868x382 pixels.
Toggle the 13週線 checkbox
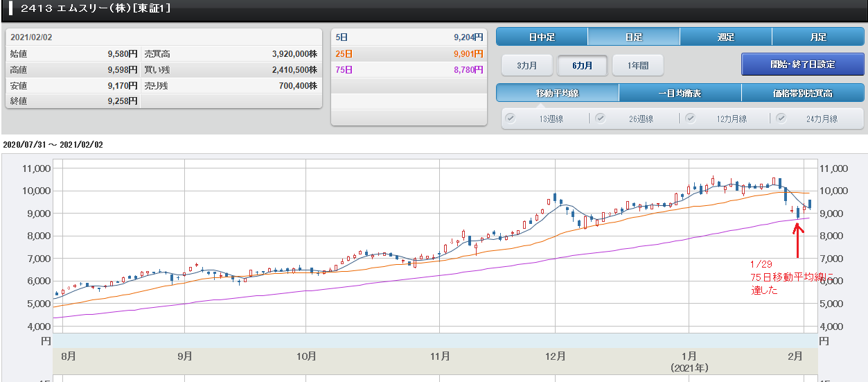511,118
